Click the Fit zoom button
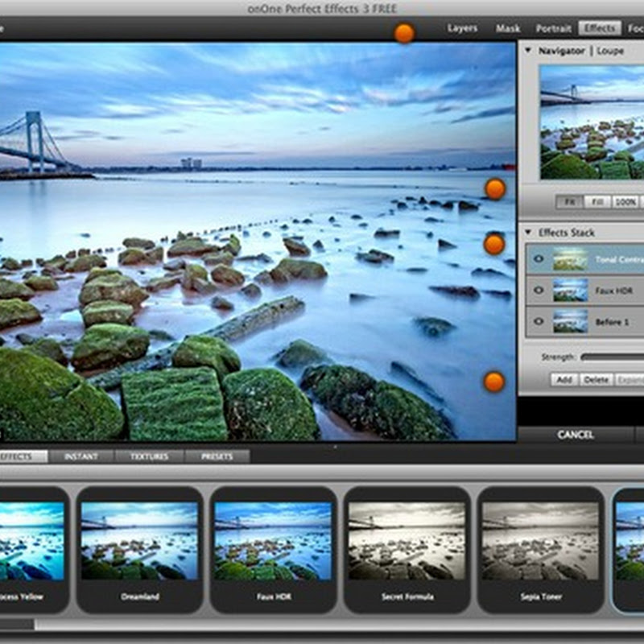 point(569,202)
